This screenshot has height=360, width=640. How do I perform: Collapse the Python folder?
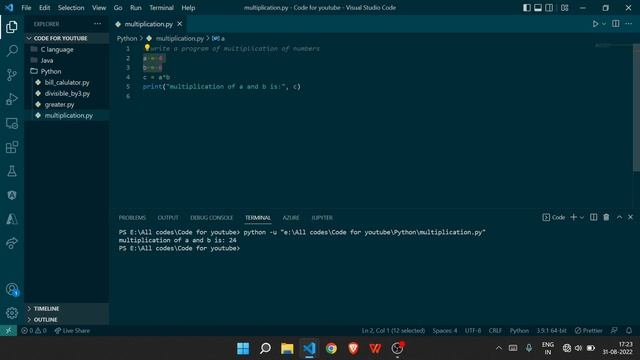pyautogui.click(x=67, y=71)
